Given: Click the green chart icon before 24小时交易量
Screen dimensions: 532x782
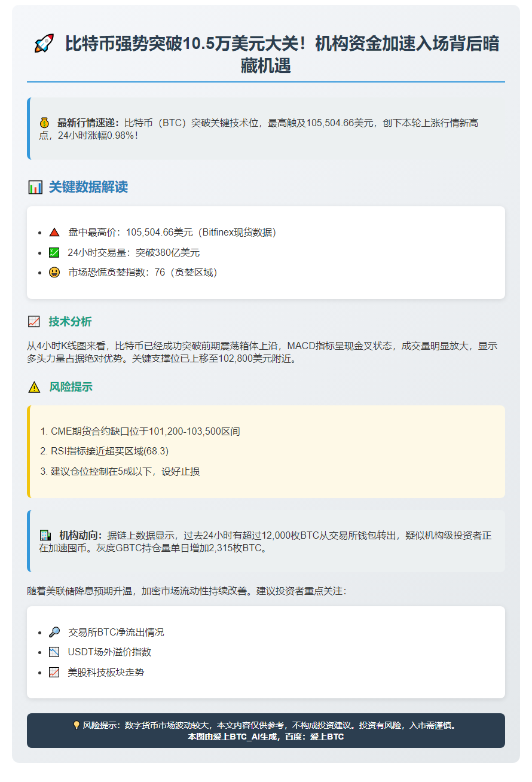Looking at the screenshot, I should tap(54, 253).
